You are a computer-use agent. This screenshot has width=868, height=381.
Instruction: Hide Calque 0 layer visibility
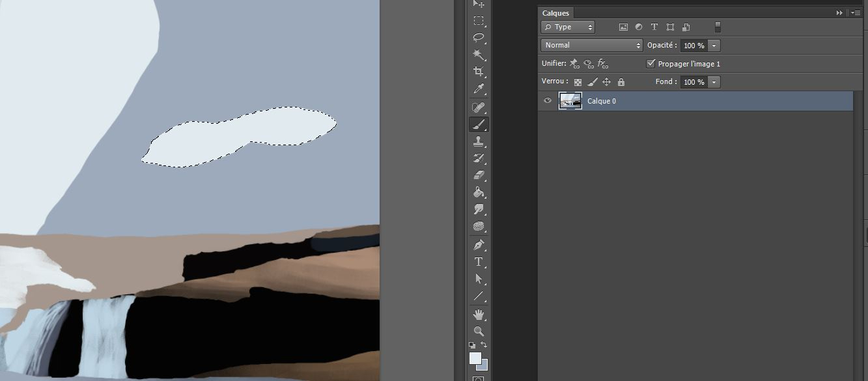click(548, 101)
